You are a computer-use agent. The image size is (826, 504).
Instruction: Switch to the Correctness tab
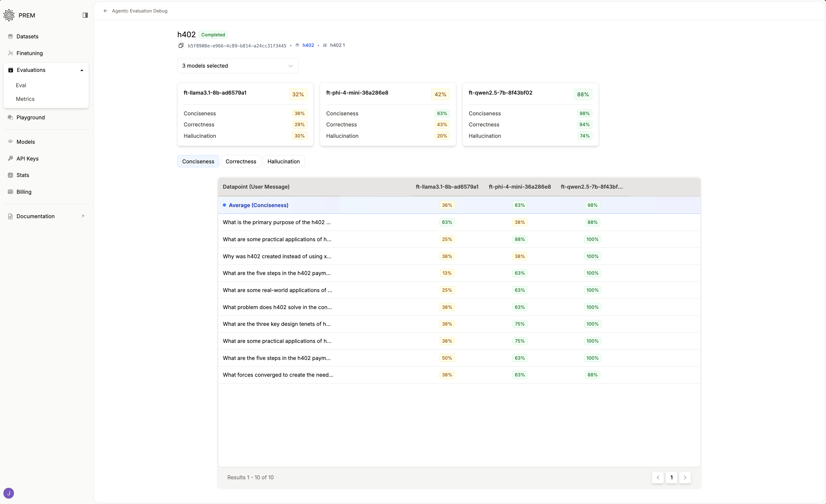(241, 162)
